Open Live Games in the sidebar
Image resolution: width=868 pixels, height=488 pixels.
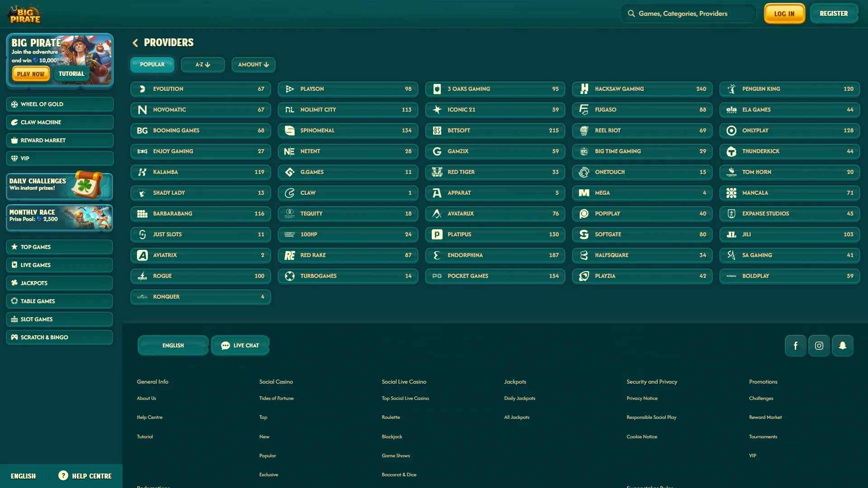pyautogui.click(x=60, y=265)
